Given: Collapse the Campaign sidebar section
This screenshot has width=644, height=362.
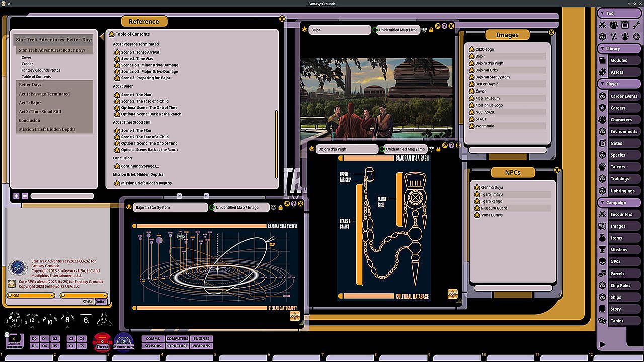Looking at the screenshot, I should point(618,203).
